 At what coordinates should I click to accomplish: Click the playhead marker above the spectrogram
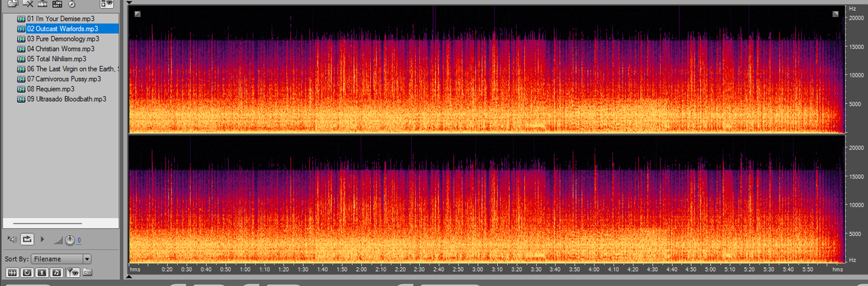pos(130,2)
